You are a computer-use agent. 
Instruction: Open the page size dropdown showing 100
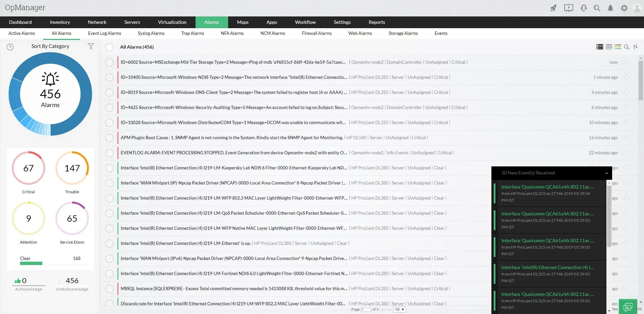399,309
